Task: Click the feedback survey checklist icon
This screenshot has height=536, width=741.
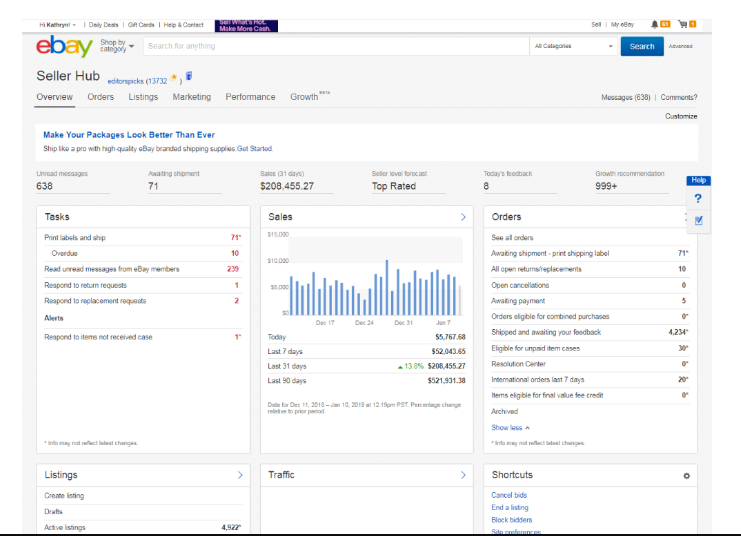Action: [698, 220]
